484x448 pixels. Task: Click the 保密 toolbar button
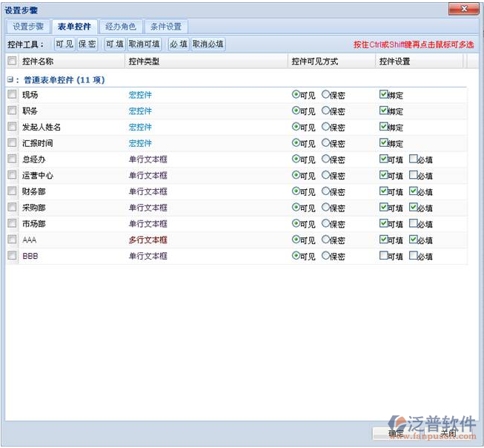87,45
